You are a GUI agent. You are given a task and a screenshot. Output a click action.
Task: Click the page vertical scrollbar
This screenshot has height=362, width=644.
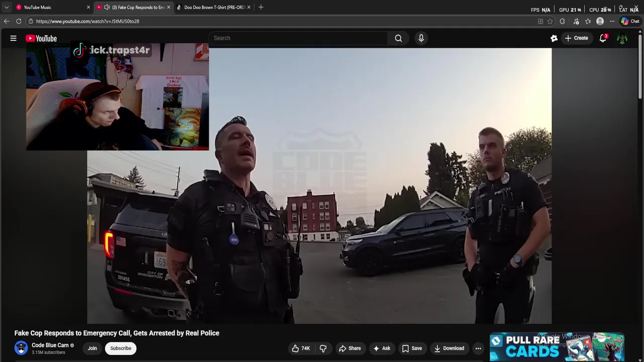point(640,65)
